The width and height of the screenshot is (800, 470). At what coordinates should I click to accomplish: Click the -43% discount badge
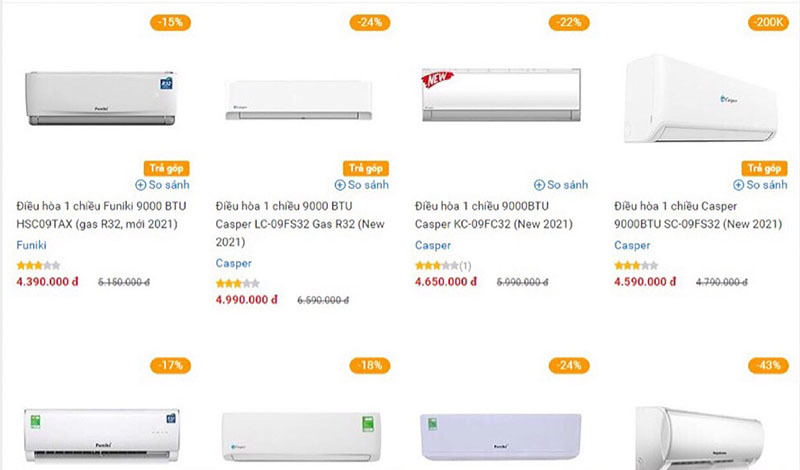768,366
